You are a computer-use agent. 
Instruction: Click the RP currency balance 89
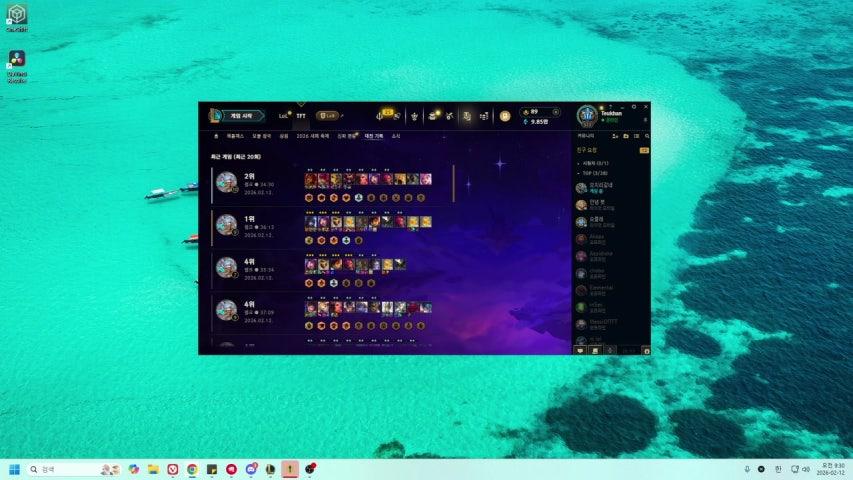(531, 111)
